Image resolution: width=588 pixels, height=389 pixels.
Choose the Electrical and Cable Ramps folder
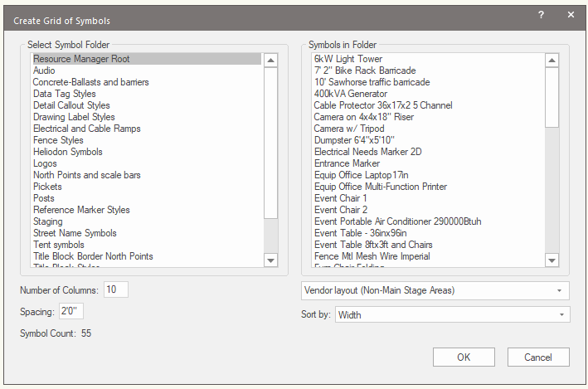pos(86,129)
